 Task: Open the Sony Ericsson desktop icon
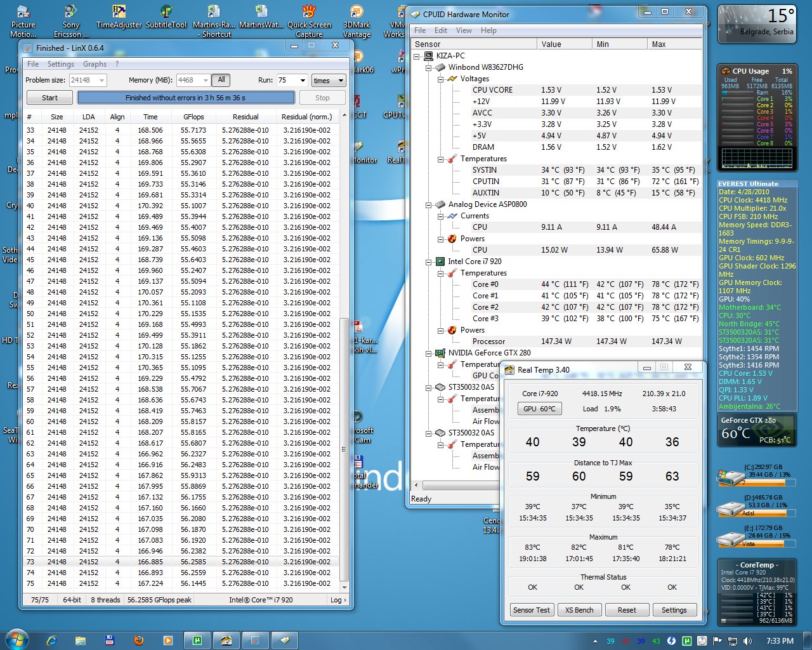coord(71,21)
